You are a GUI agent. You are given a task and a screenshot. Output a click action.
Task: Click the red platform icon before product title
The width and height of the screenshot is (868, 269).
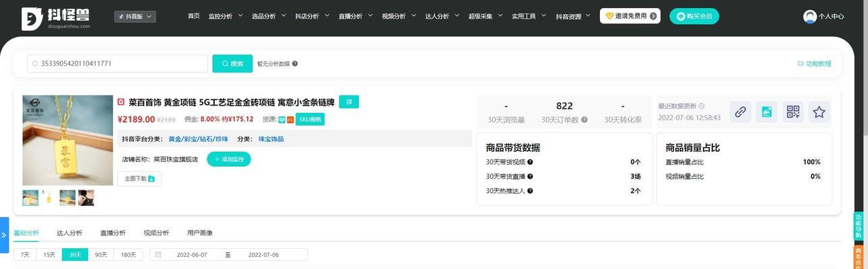[x=121, y=102]
